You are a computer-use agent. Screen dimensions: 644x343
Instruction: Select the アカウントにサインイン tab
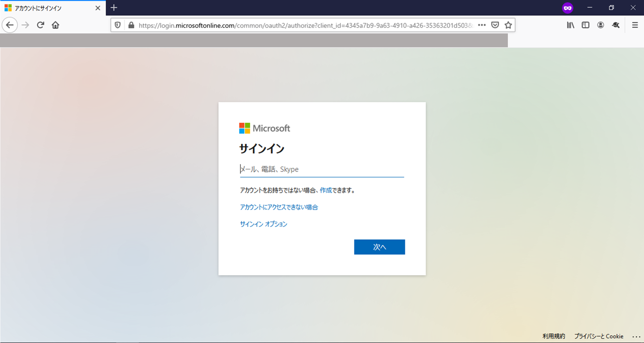pyautogui.click(x=53, y=8)
